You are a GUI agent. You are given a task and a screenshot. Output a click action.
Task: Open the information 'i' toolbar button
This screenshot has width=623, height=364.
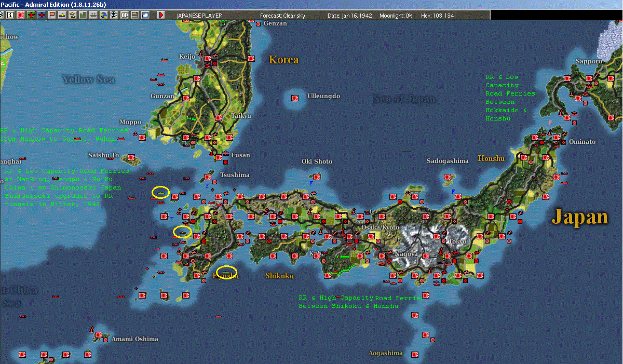point(10,15)
